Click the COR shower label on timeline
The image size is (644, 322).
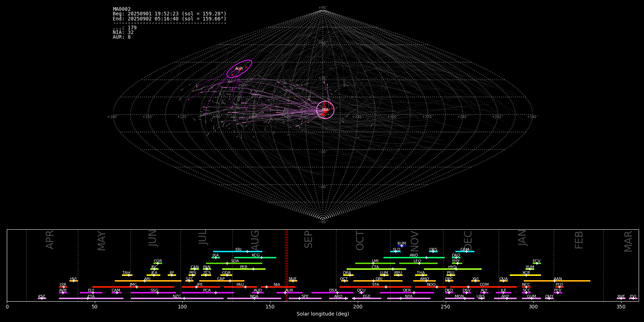tap(158, 261)
